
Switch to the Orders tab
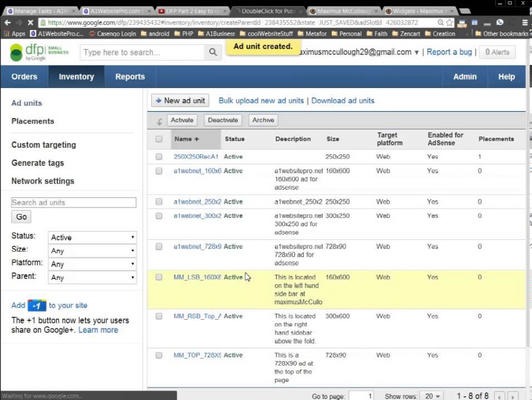[x=24, y=77]
